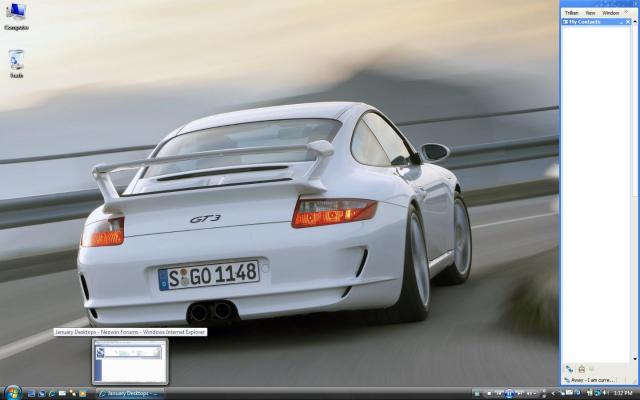Click Switch between windows quick launch icon
The height and width of the screenshot is (400, 640).
click(42, 393)
